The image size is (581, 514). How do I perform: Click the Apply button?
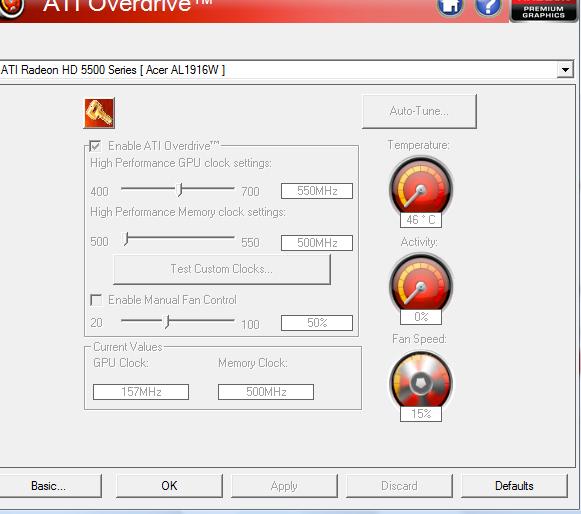[284, 486]
